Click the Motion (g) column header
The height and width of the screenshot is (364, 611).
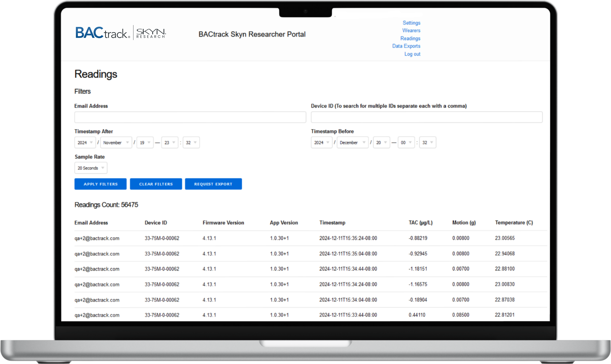(x=464, y=223)
